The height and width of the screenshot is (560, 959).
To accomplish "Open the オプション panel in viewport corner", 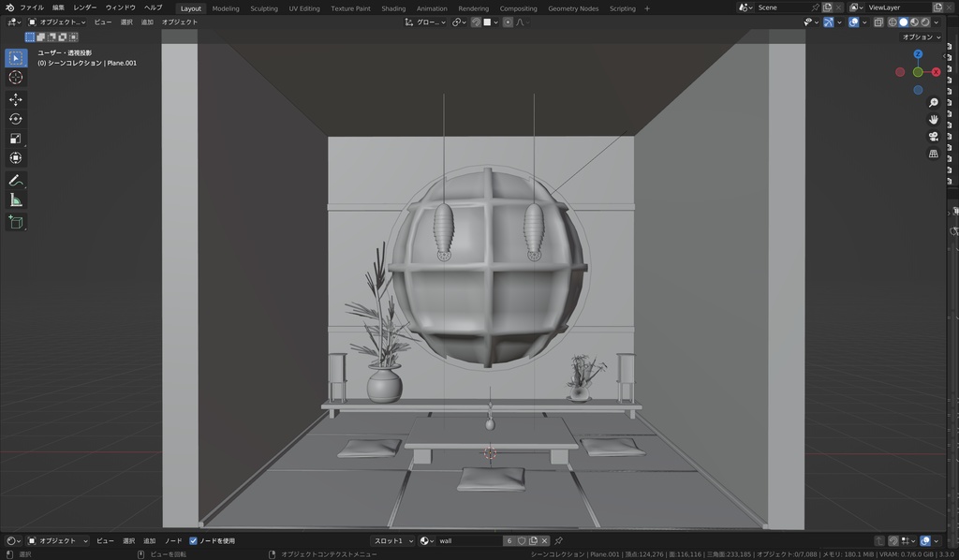I will click(x=922, y=37).
